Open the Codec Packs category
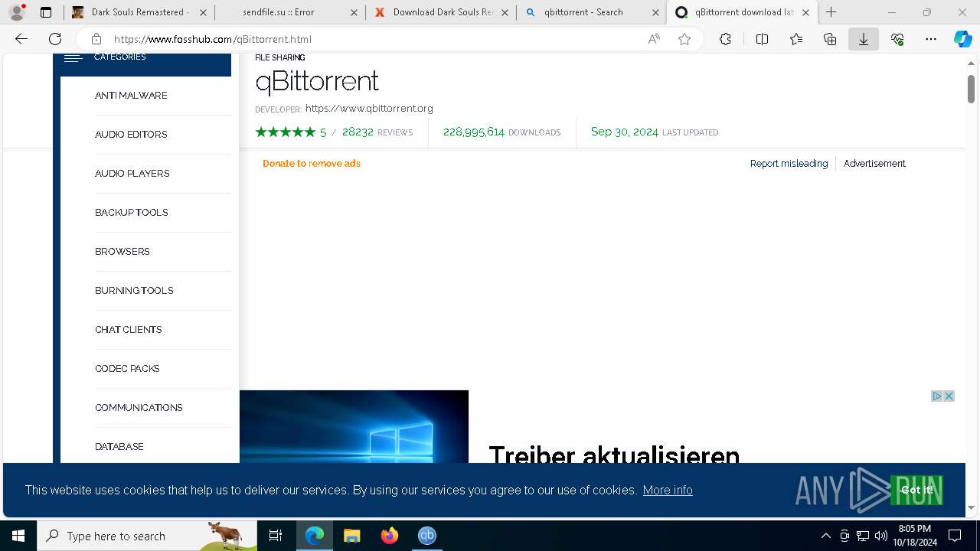This screenshot has width=980, height=551. 127,369
